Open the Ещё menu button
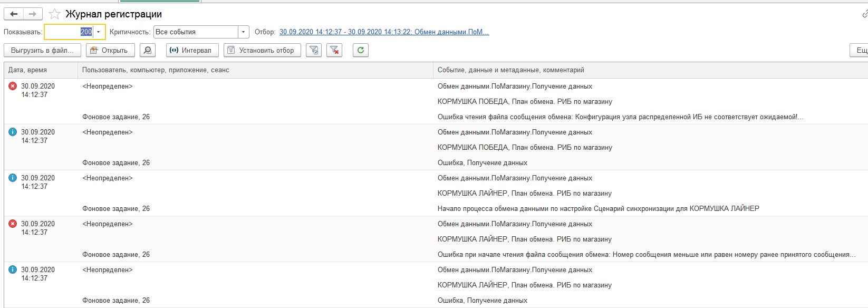Image resolution: width=868 pixels, height=308 pixels. tap(860, 50)
